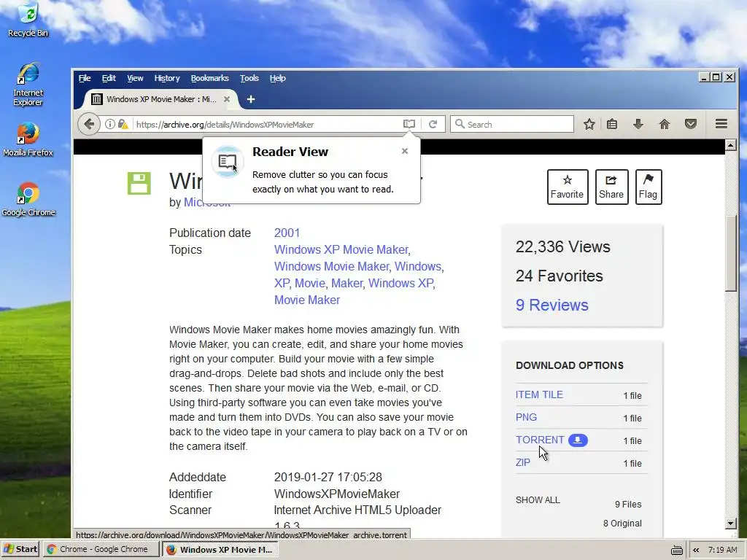Click the padlock warning icon in address bar

pos(123,124)
